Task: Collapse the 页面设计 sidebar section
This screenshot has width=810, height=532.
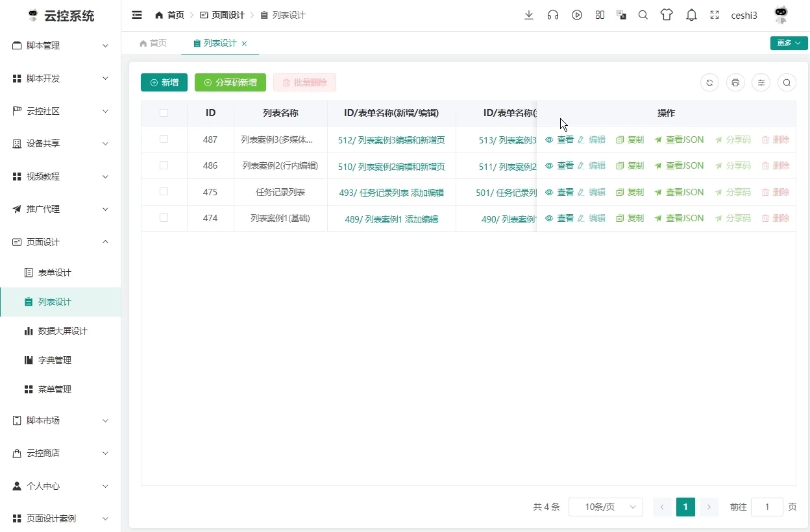Action: click(60, 241)
